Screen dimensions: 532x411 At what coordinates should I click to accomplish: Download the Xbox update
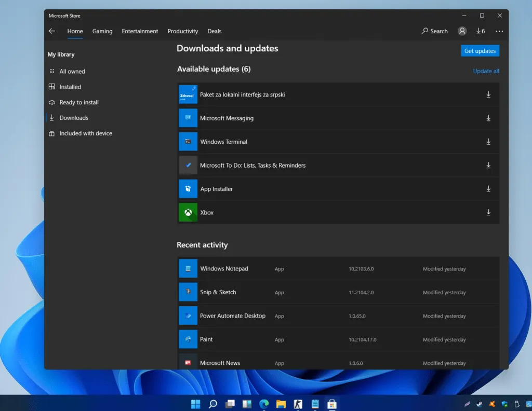pyautogui.click(x=488, y=212)
